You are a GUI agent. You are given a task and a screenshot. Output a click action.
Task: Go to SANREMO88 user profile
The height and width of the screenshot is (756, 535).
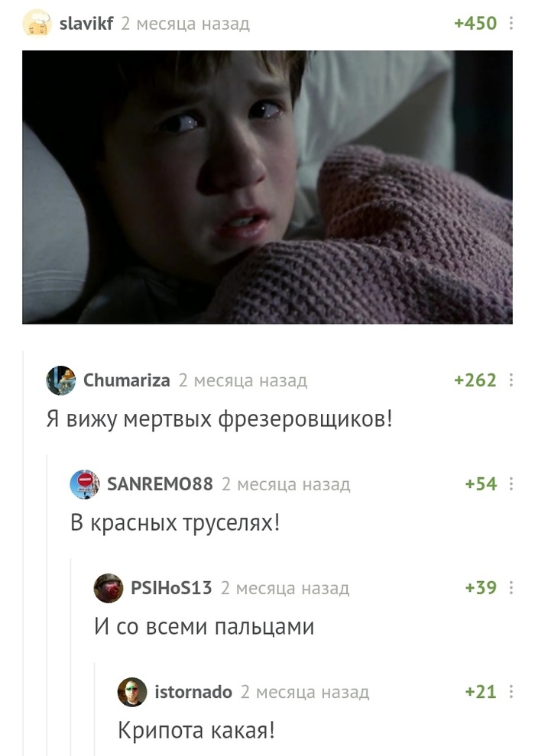click(160, 484)
